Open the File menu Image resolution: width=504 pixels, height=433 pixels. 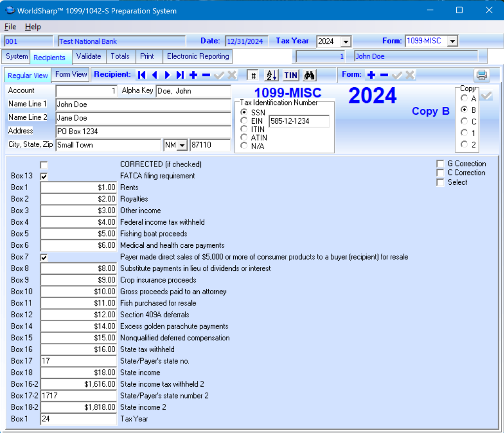pos(10,27)
